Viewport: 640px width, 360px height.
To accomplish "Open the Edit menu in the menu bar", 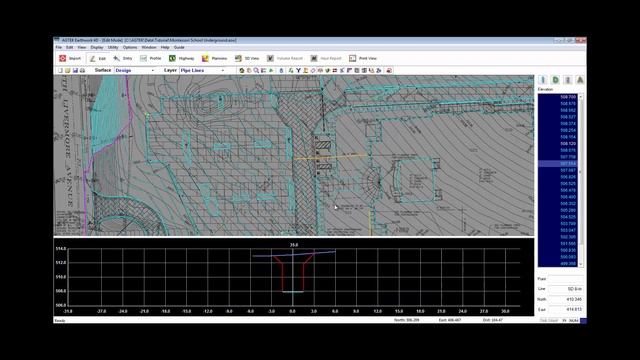I will [x=70, y=47].
